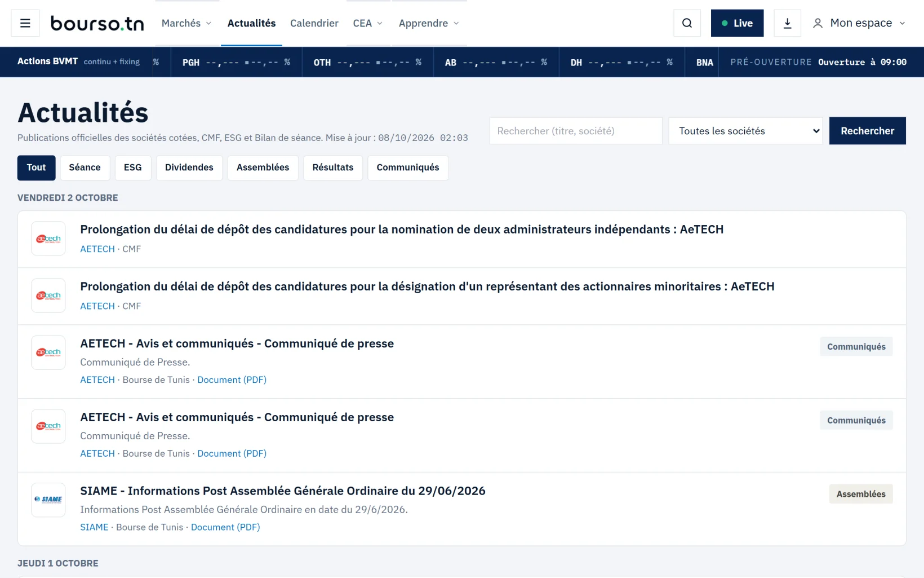Filter news by Dividendes

pos(189,167)
